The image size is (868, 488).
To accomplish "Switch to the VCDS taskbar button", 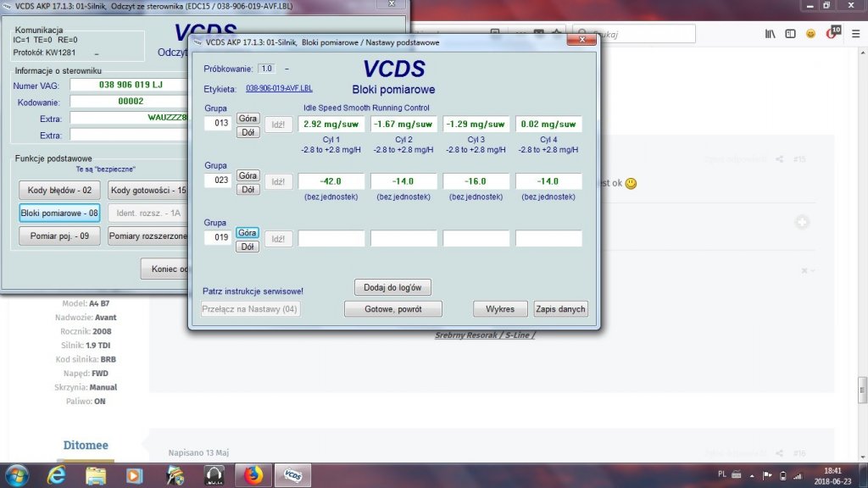I will point(292,475).
